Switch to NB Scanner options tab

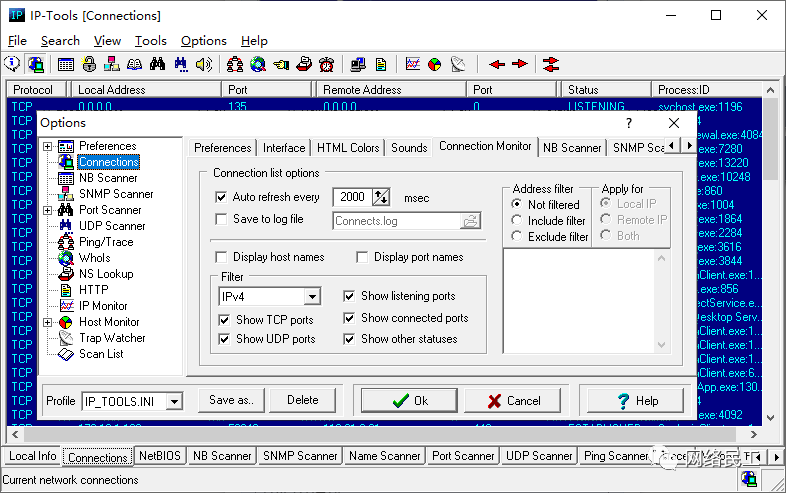[572, 148]
